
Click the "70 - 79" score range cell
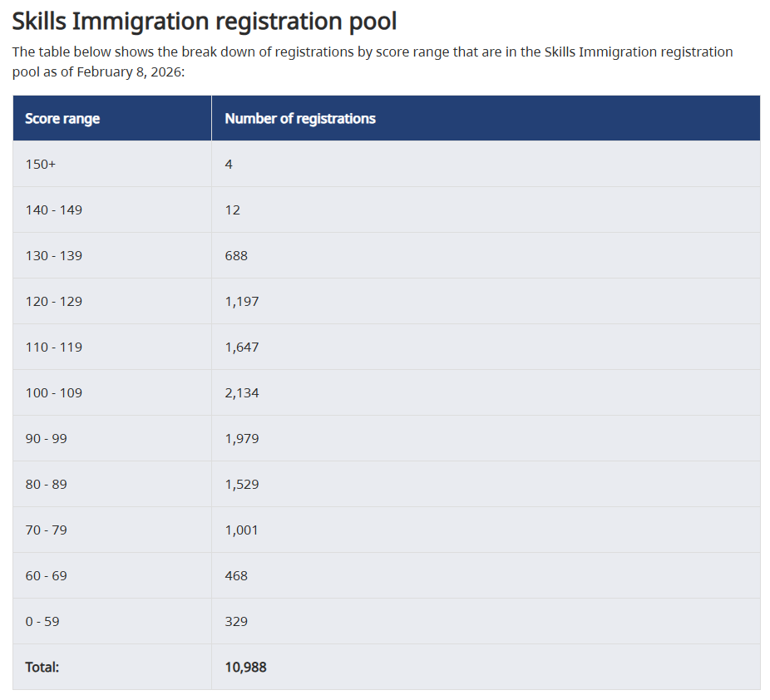(47, 530)
